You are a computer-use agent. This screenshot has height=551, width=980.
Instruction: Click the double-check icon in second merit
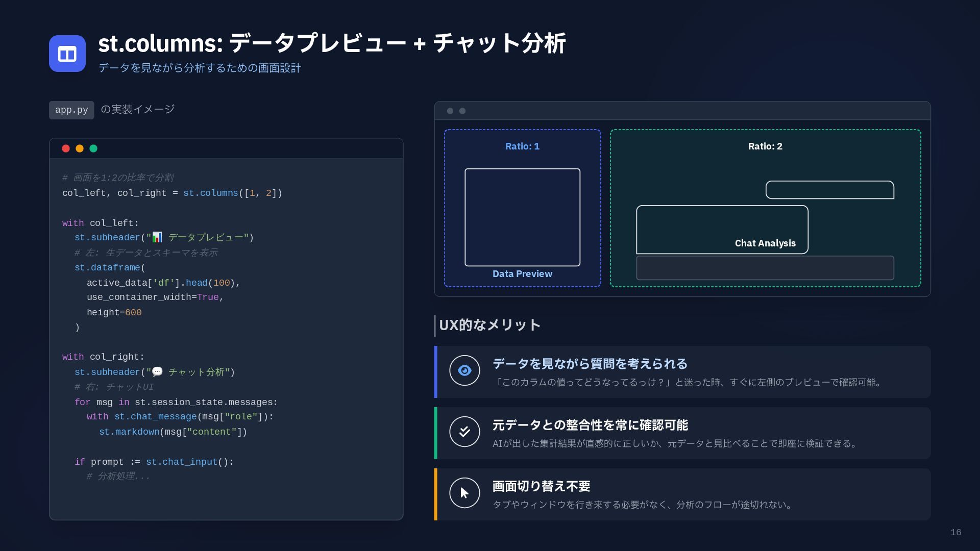tap(464, 432)
